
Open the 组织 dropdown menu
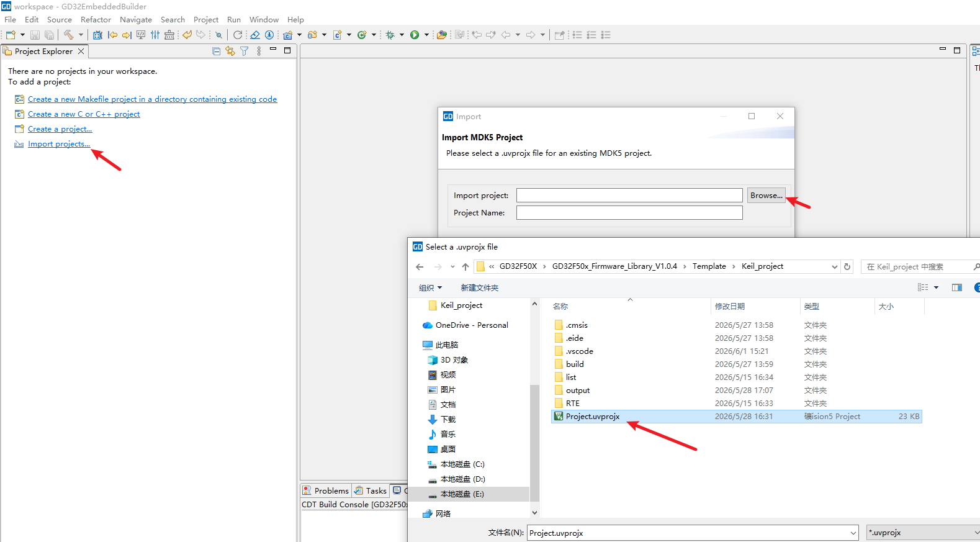430,287
